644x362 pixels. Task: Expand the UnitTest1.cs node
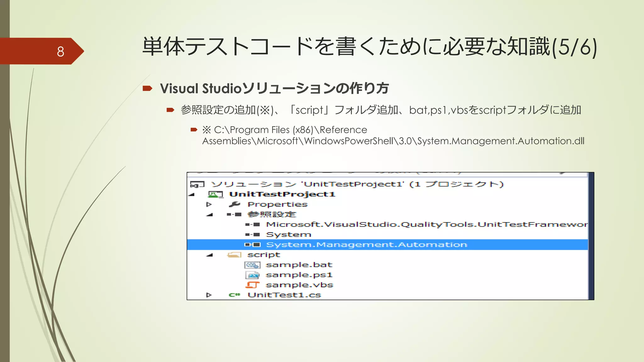click(x=209, y=295)
